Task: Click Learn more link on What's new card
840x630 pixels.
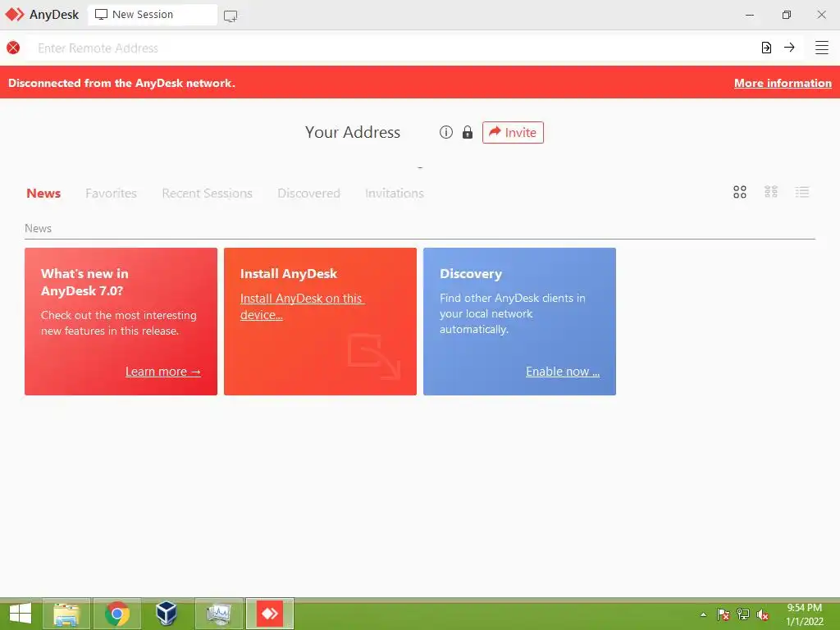Action: [x=163, y=372]
